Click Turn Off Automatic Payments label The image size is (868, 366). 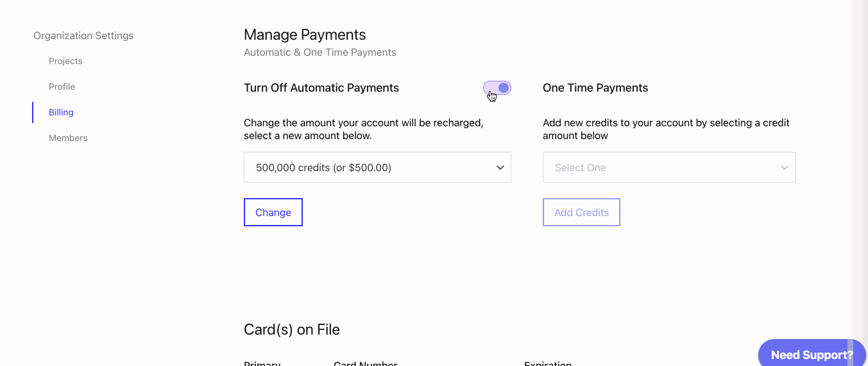(321, 88)
